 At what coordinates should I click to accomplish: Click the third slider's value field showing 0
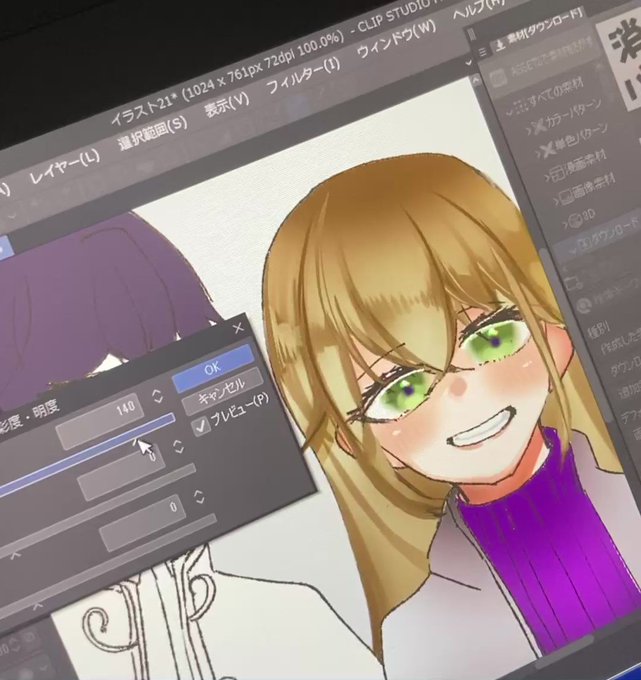pos(143,522)
